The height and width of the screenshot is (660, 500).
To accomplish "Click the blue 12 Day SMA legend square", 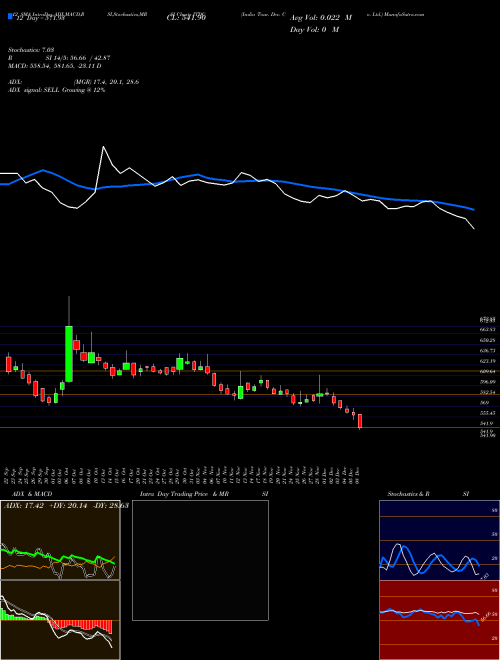I will pyautogui.click(x=10, y=17).
